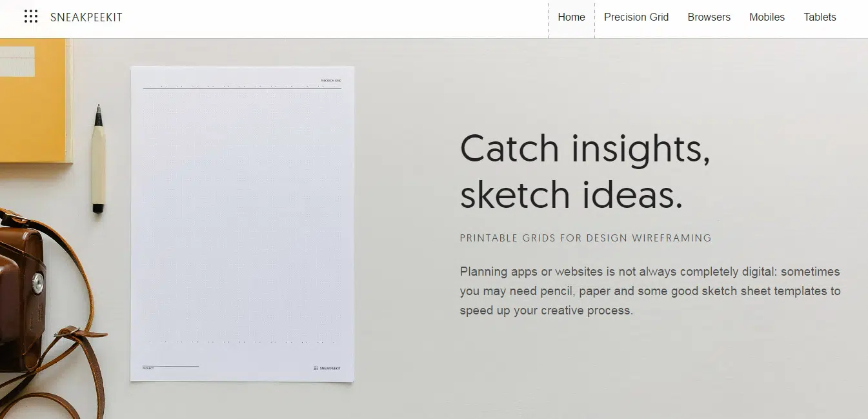Click the SNEAKPEEKIT brand name text
The image size is (868, 419).
[x=86, y=17]
